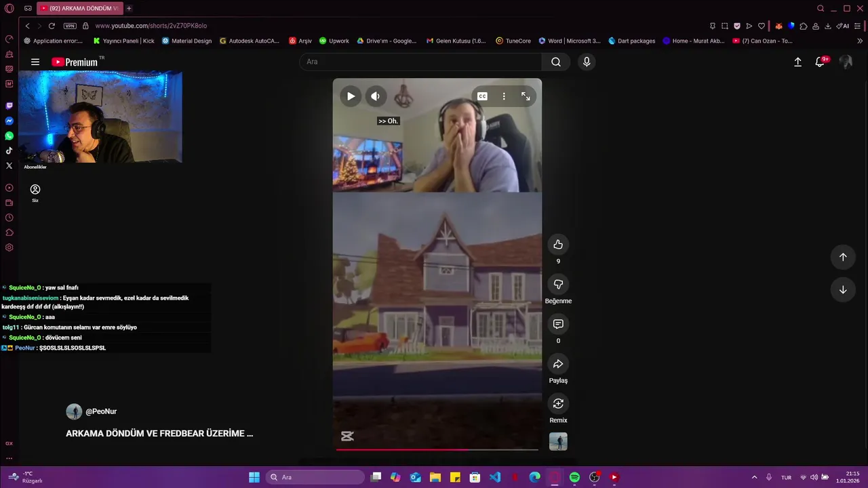Switch the short to fullscreen
868x488 pixels.
coord(526,96)
